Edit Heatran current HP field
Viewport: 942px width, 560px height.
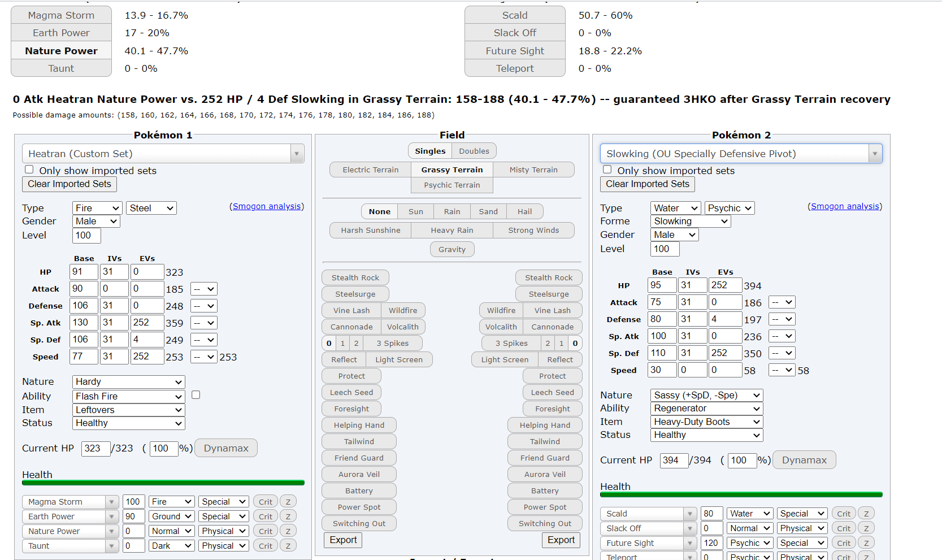[x=95, y=449]
